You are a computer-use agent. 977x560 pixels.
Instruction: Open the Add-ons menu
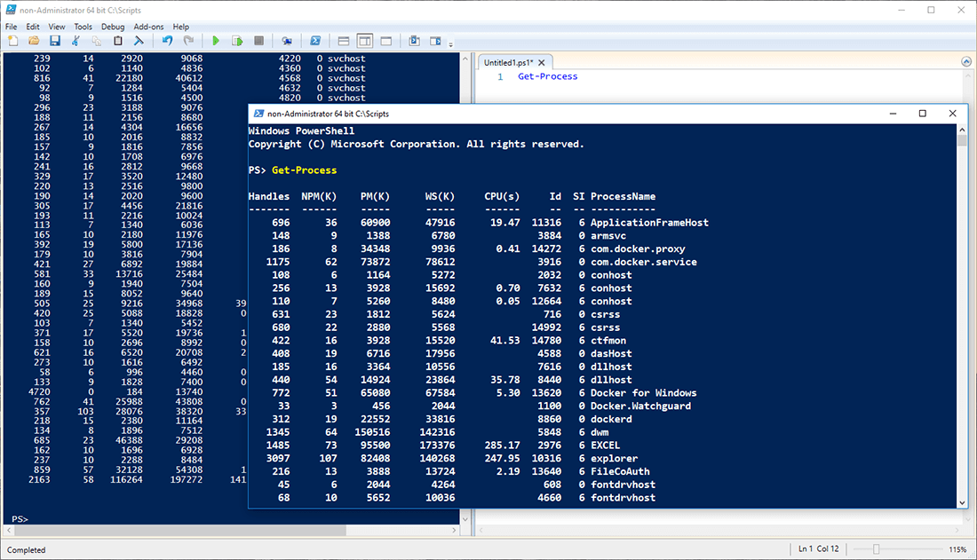(148, 27)
